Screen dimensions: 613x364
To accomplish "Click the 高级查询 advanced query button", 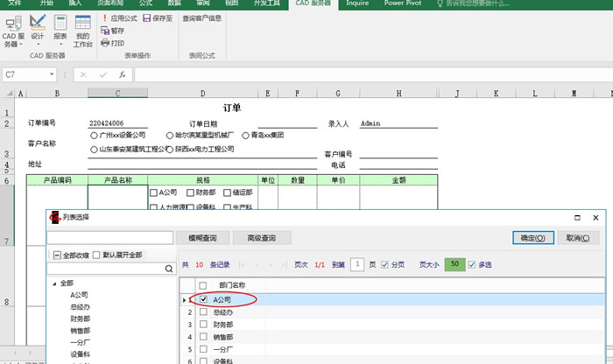I will (x=261, y=237).
